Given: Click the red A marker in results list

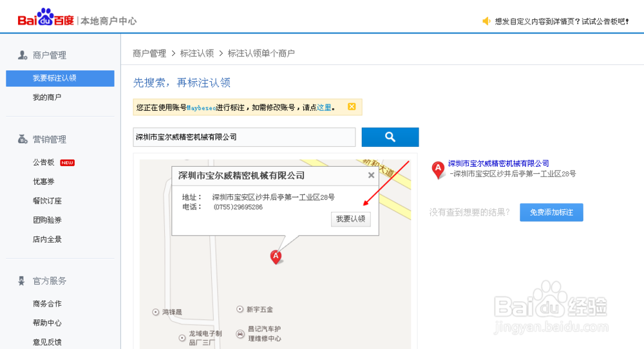Looking at the screenshot, I should coord(438,169).
